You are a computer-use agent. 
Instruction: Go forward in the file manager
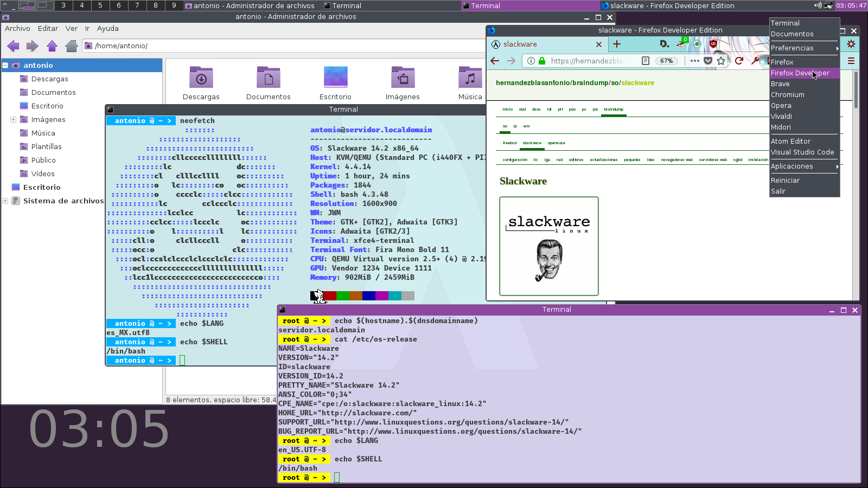(x=33, y=46)
